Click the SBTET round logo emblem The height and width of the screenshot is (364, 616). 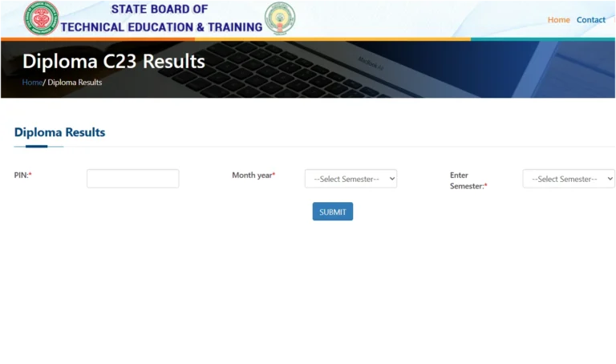[x=41, y=18]
